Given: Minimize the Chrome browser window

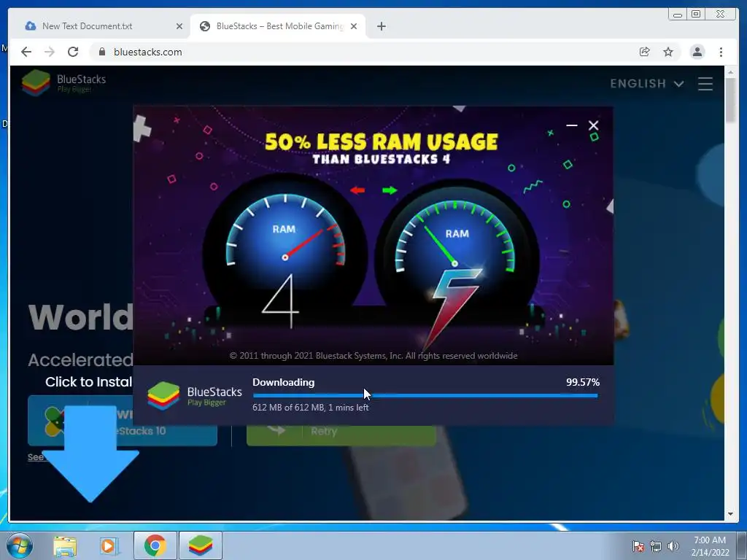Looking at the screenshot, I should pos(678,15).
